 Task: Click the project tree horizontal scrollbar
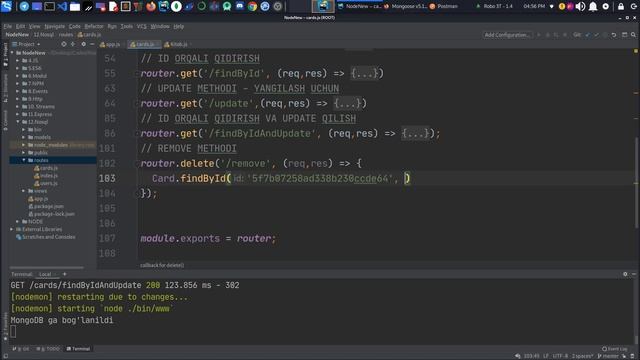click(x=47, y=268)
